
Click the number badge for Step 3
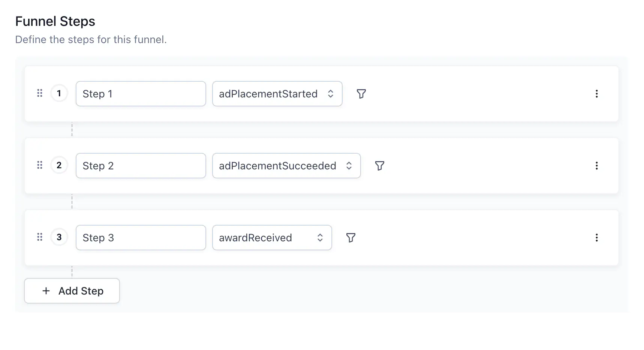coord(59,237)
